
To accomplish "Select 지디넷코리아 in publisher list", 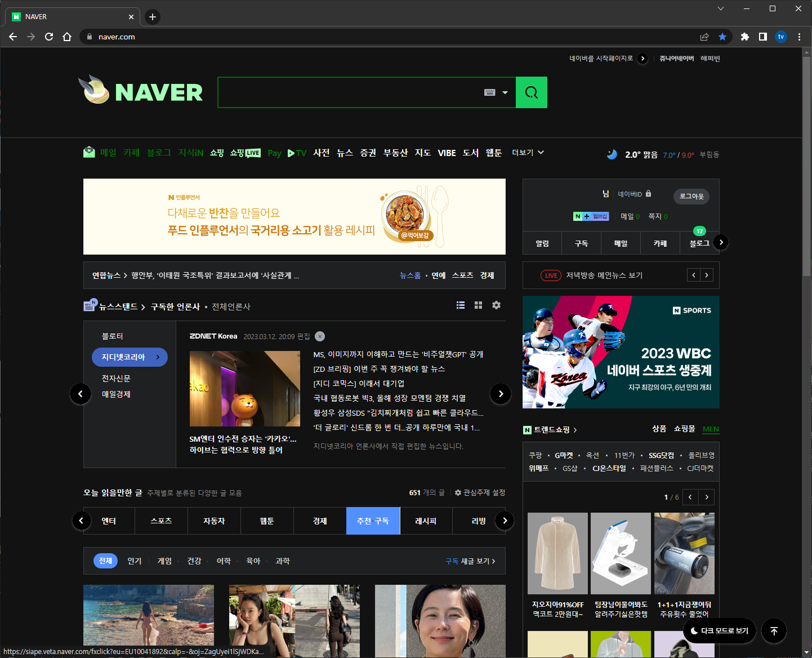I will 130,357.
